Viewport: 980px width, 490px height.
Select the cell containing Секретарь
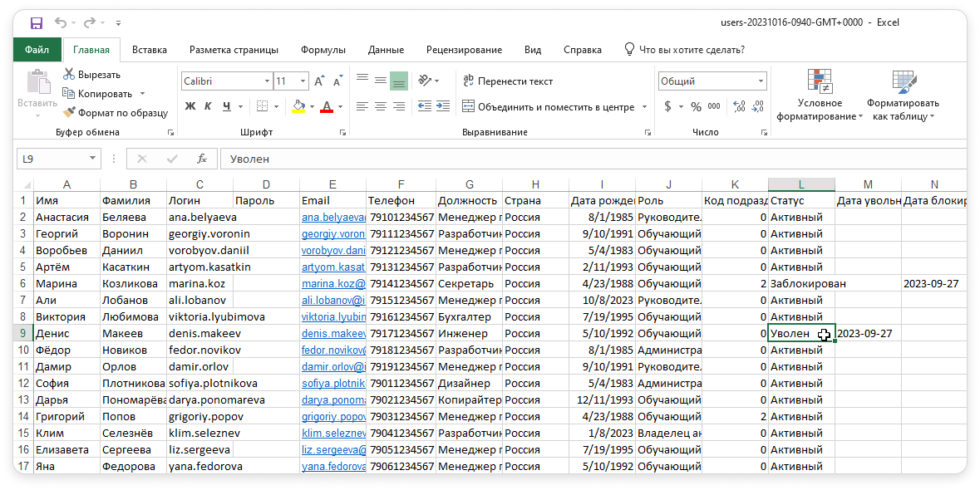point(470,283)
